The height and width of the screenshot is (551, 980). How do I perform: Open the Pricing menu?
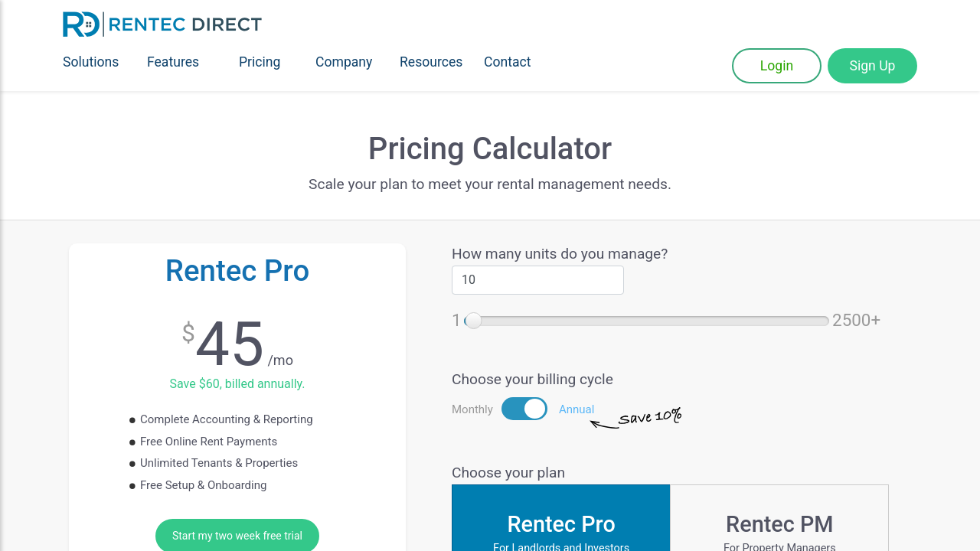click(x=260, y=62)
